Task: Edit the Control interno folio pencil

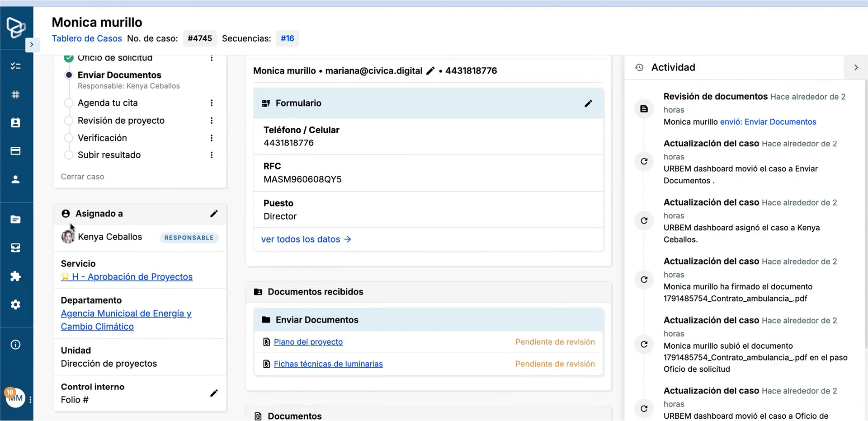Action: (214, 393)
